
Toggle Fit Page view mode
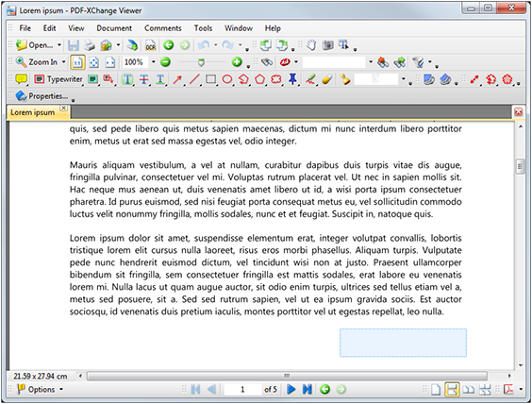(93, 62)
